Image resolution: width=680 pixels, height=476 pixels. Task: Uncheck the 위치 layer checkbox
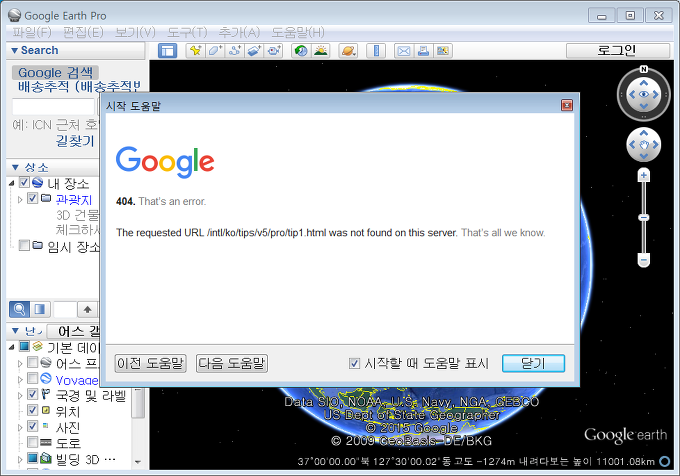(33, 410)
